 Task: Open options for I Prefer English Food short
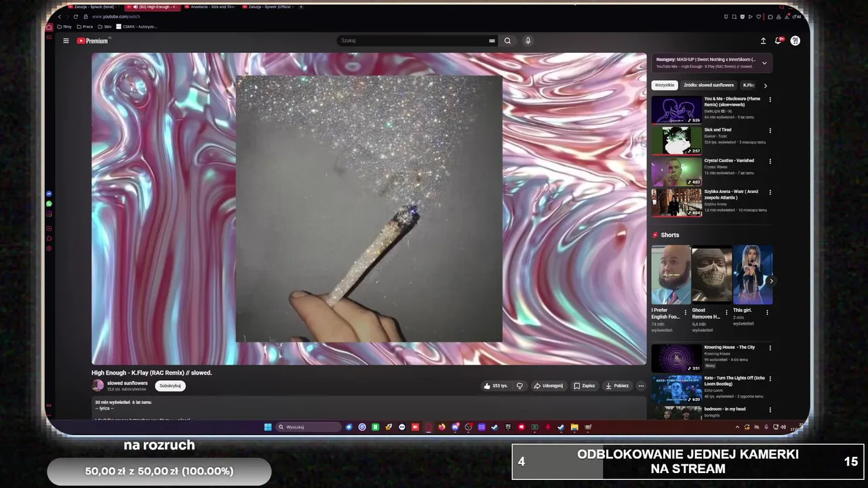coord(685,312)
